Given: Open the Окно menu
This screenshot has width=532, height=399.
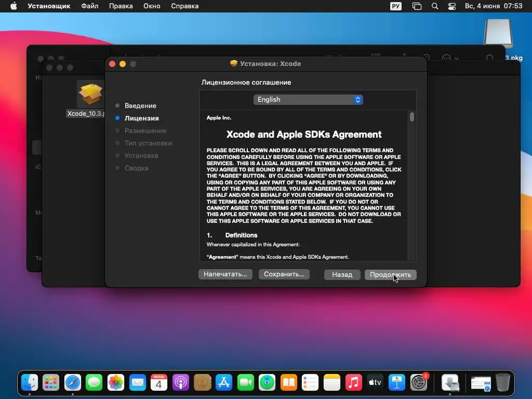Looking at the screenshot, I should click(x=152, y=6).
